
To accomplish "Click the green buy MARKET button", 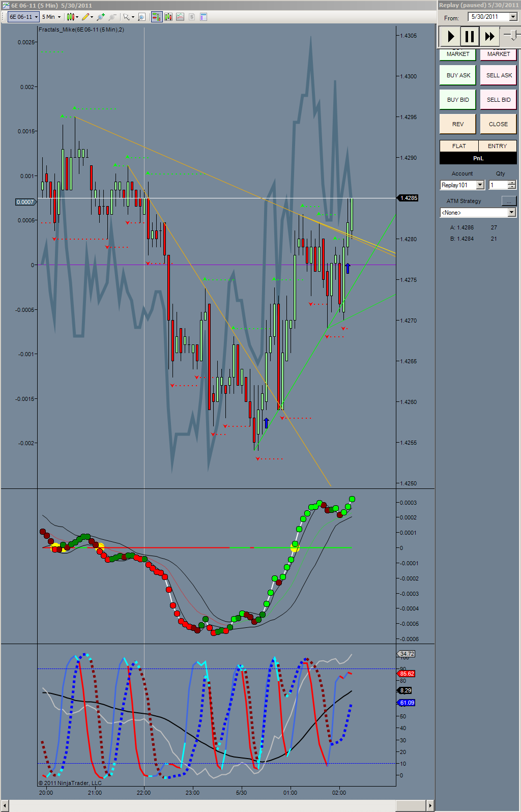I will (458, 54).
